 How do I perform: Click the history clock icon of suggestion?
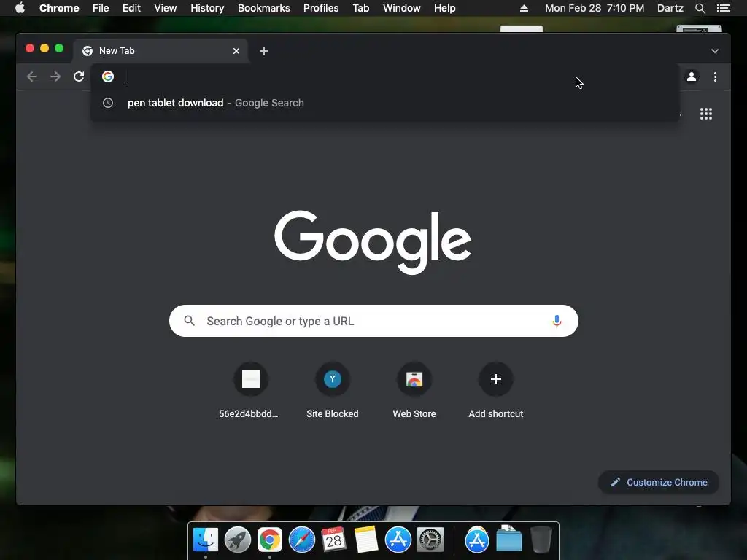click(x=108, y=103)
